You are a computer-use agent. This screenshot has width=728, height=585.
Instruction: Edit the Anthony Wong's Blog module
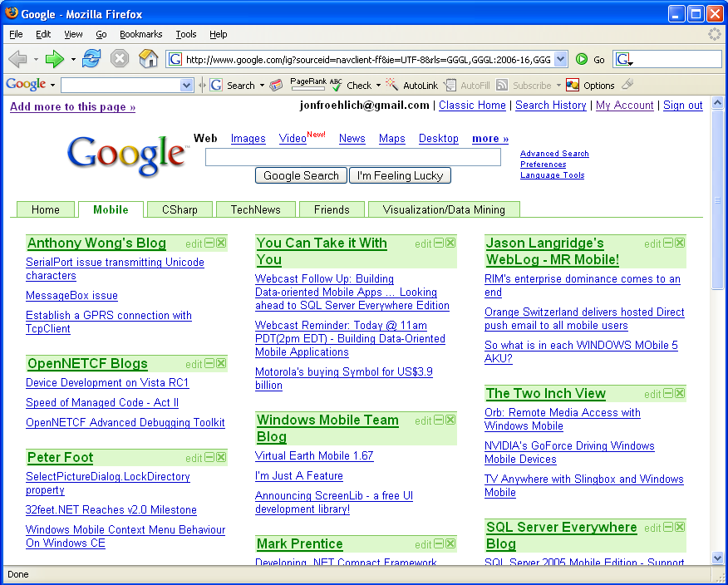(x=194, y=243)
